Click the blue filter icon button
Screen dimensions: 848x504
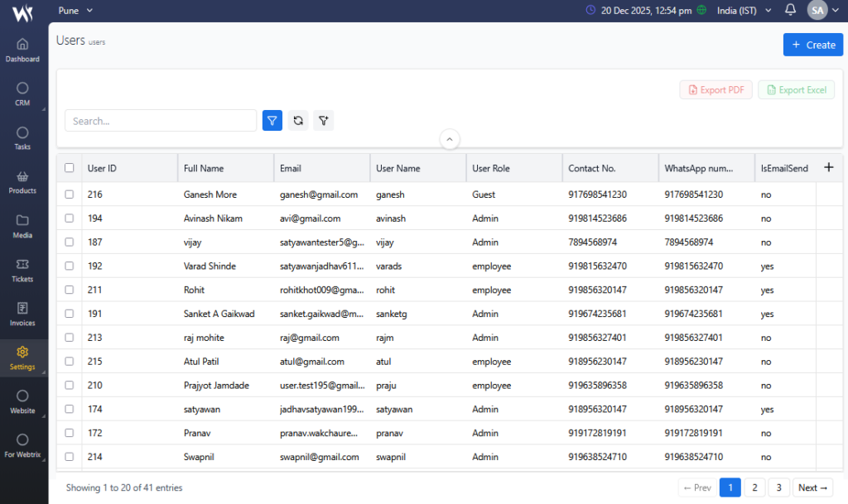(x=272, y=121)
